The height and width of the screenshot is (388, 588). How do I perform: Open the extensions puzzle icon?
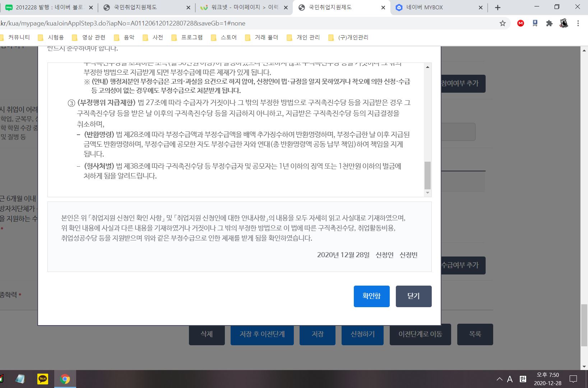[x=549, y=23]
